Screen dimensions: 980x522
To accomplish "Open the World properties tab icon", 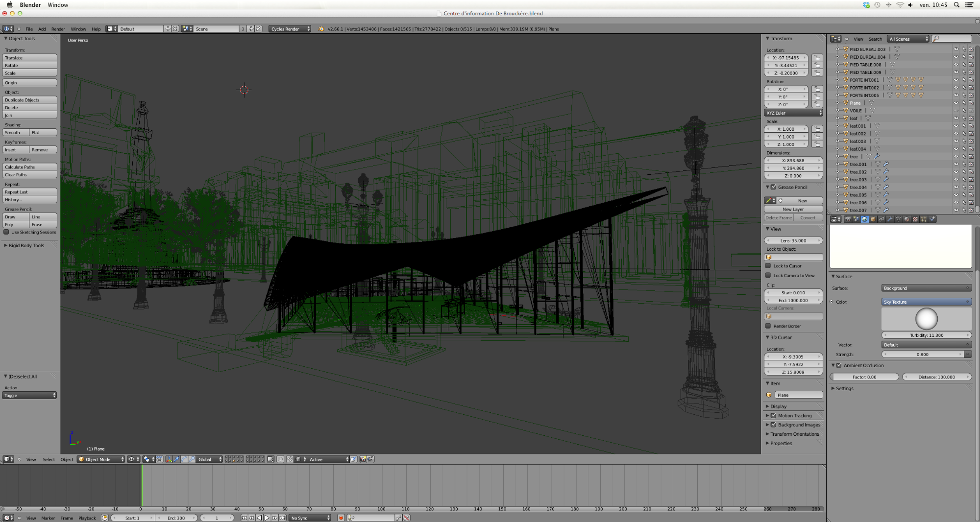I will point(864,219).
